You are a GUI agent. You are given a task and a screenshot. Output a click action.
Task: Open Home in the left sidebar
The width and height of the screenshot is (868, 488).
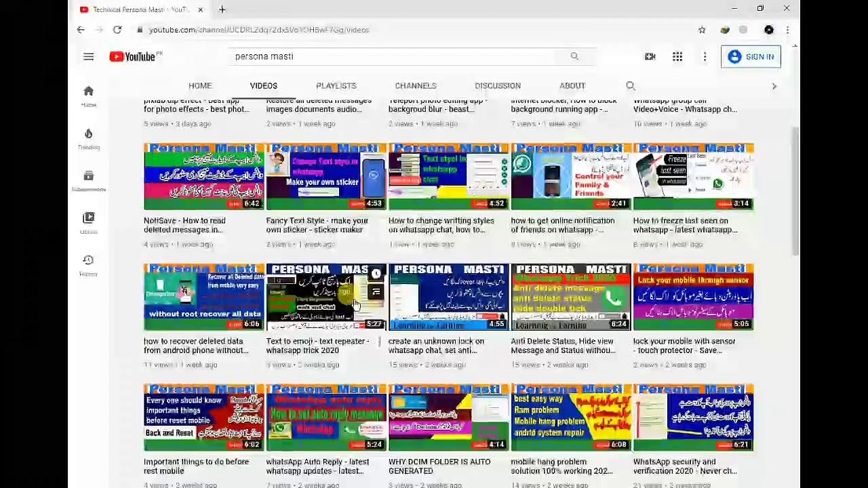[x=89, y=96]
